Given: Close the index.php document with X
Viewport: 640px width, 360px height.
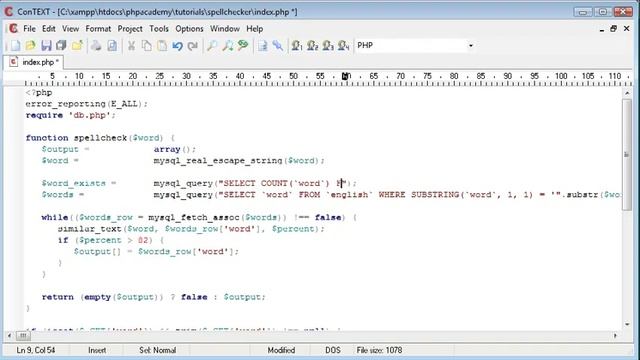Looking at the screenshot, I should click(627, 29).
